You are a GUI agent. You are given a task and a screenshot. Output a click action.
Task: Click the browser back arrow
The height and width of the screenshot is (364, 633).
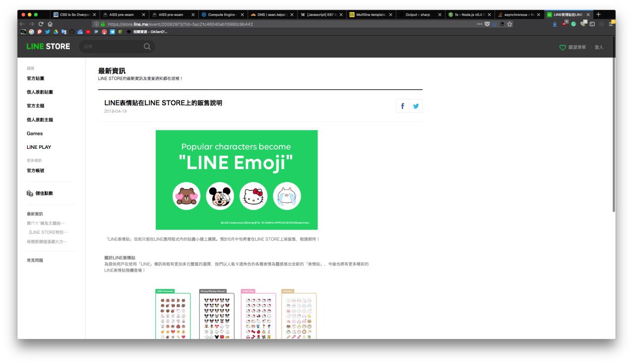[x=22, y=24]
